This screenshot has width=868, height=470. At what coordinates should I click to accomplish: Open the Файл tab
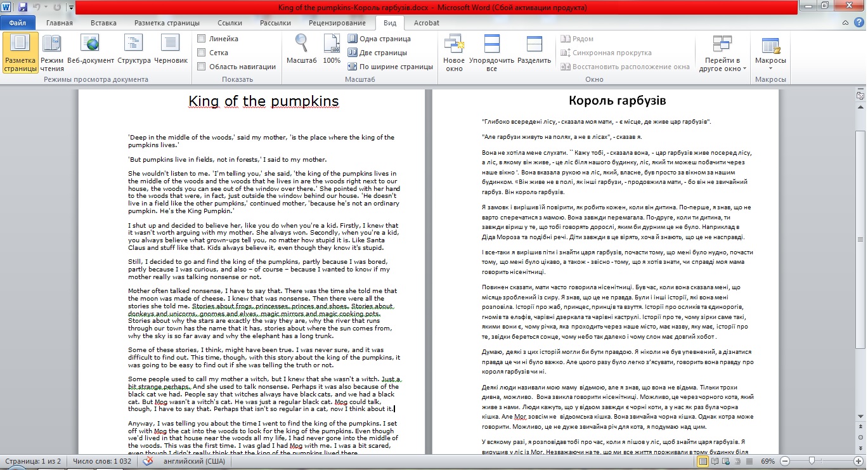point(17,23)
